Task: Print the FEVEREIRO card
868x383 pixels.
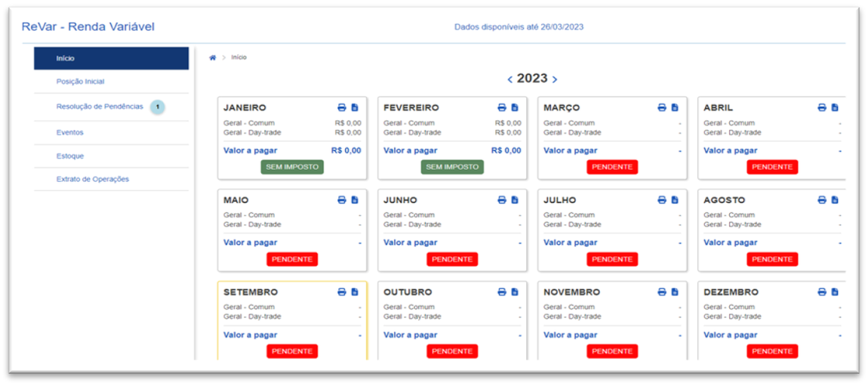Action: (501, 107)
